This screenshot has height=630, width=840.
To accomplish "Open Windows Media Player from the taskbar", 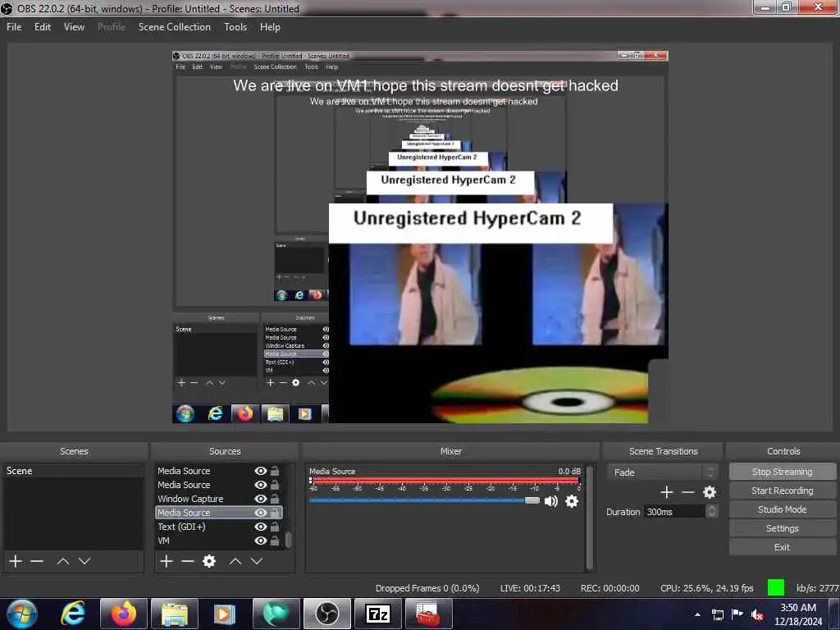I will [225, 614].
